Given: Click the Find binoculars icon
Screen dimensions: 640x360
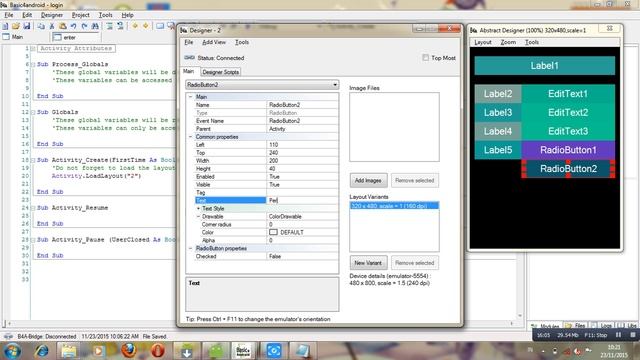Looking at the screenshot, I should (95, 26).
